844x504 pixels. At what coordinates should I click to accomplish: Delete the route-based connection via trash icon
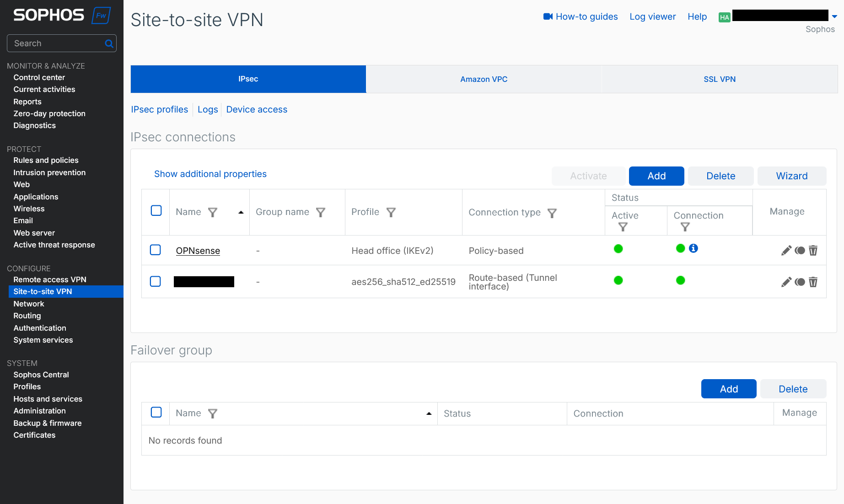tap(813, 282)
